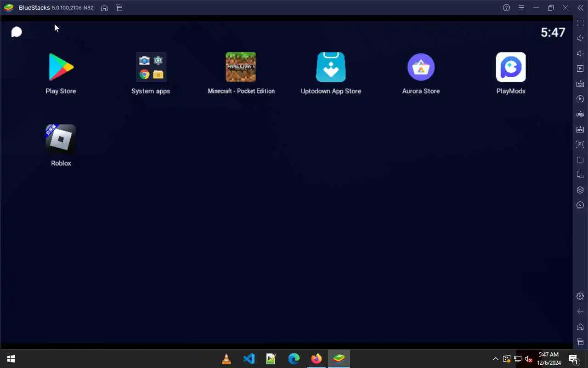Viewport: 588px width, 368px height.
Task: Click the BlueStacks home icon in title bar
Action: (x=104, y=8)
